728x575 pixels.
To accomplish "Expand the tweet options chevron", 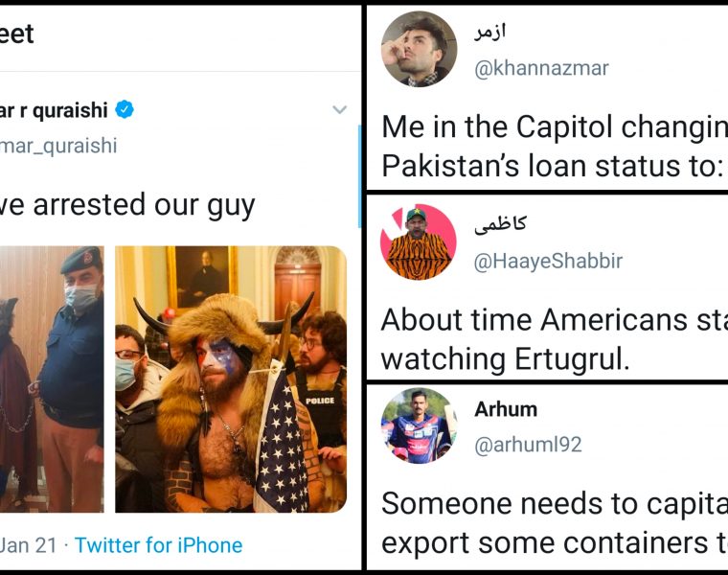I will click(x=339, y=110).
